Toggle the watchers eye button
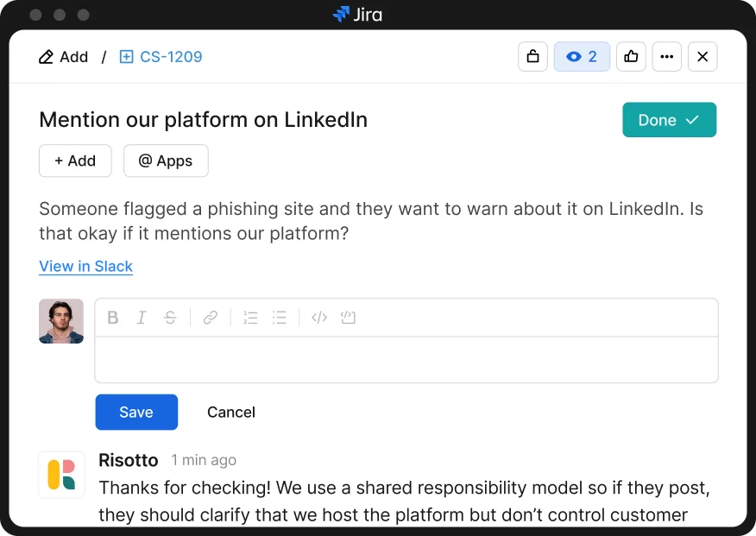The height and width of the screenshot is (536, 756). [582, 57]
